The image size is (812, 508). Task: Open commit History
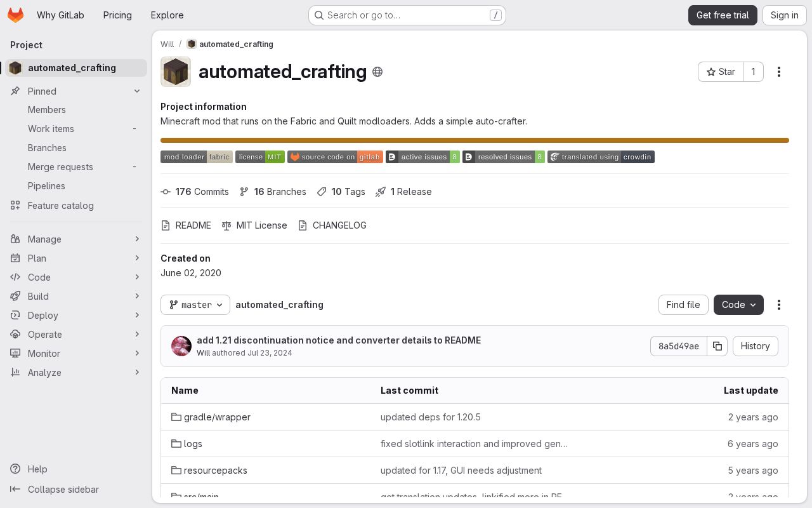[755, 346]
